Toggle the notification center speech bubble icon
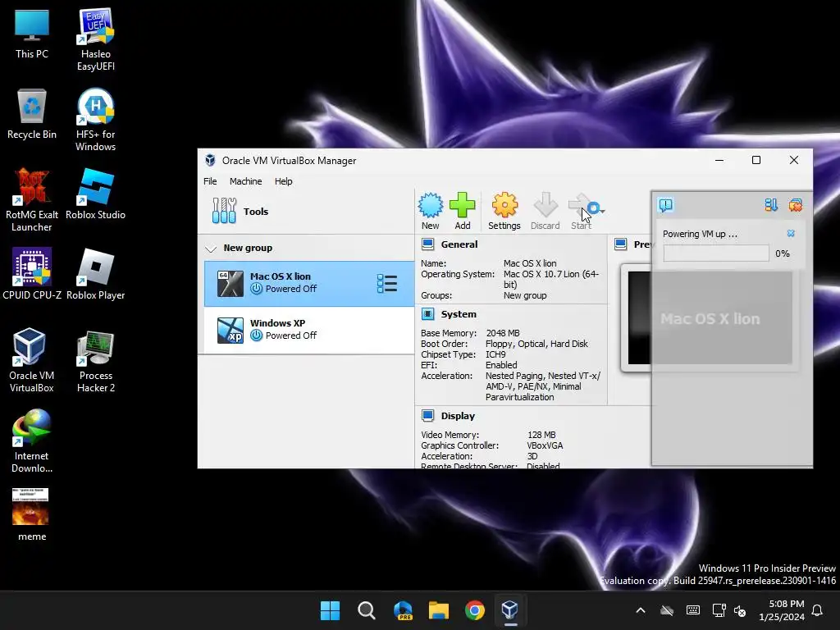Image resolution: width=840 pixels, height=630 pixels. [666, 204]
